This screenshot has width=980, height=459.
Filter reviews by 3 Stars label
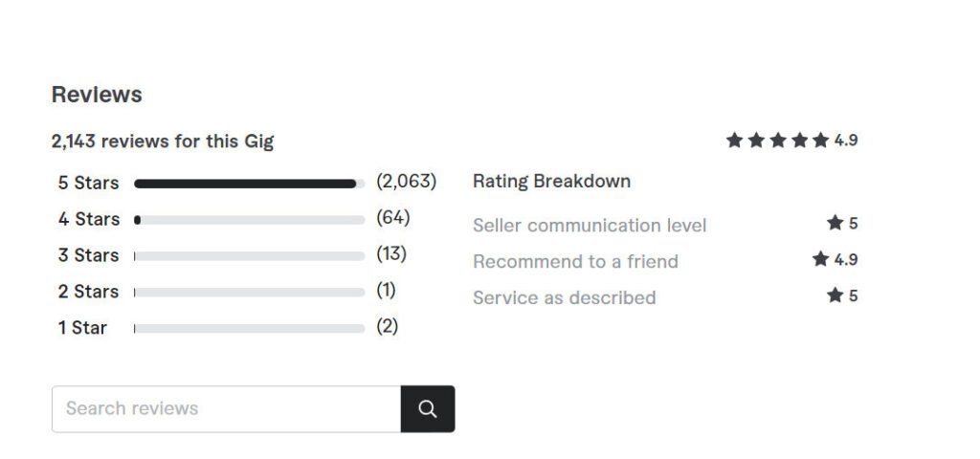click(x=88, y=255)
